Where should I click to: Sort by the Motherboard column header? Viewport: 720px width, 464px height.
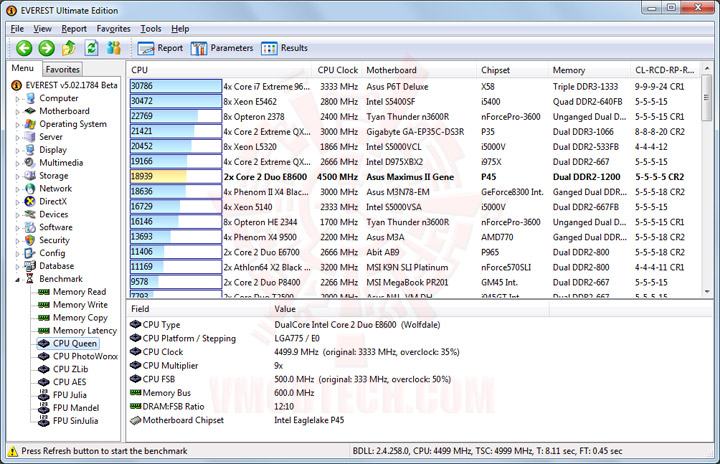(x=419, y=70)
